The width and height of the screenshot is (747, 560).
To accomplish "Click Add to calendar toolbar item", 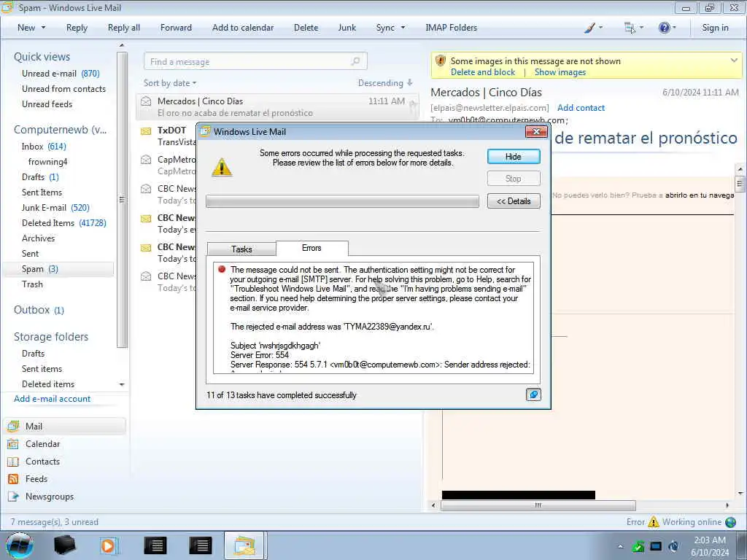I will pyautogui.click(x=243, y=28).
